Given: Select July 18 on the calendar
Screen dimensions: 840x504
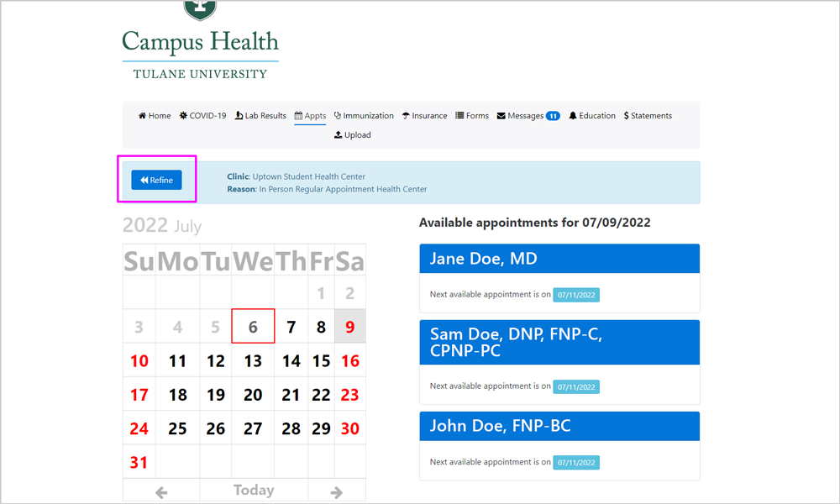Looking at the screenshot, I should pos(177,394).
